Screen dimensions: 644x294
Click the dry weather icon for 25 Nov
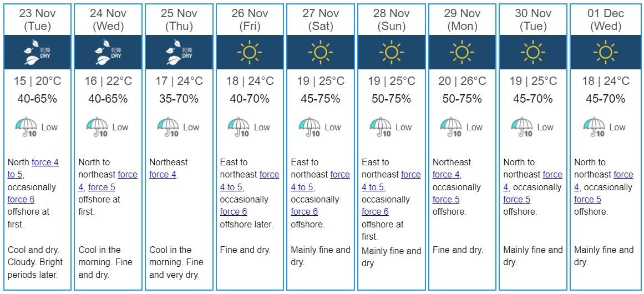click(x=179, y=53)
